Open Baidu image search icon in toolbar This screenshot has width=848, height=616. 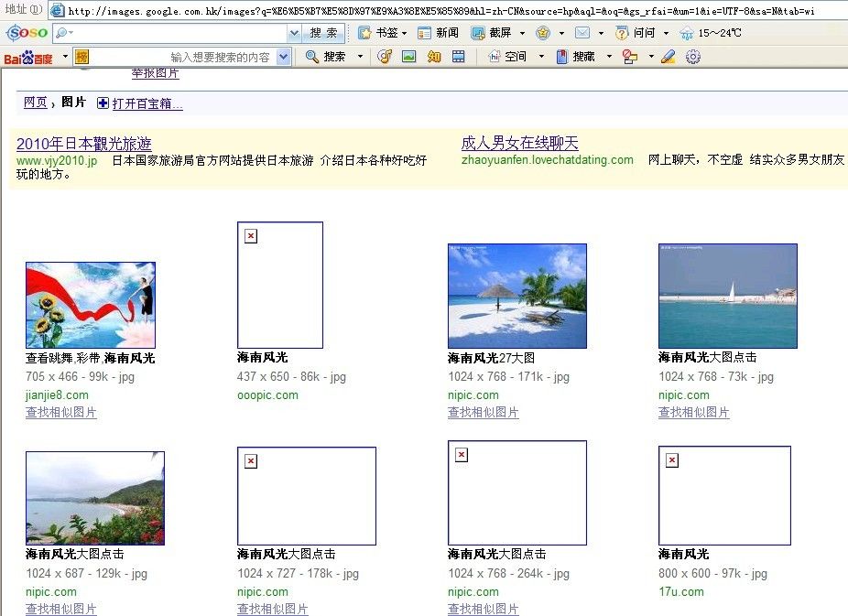click(x=409, y=57)
